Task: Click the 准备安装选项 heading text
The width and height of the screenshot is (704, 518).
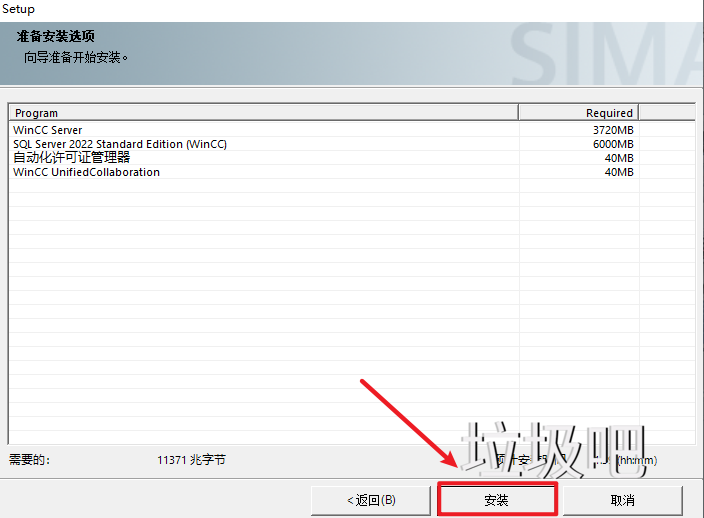Action: [x=56, y=37]
